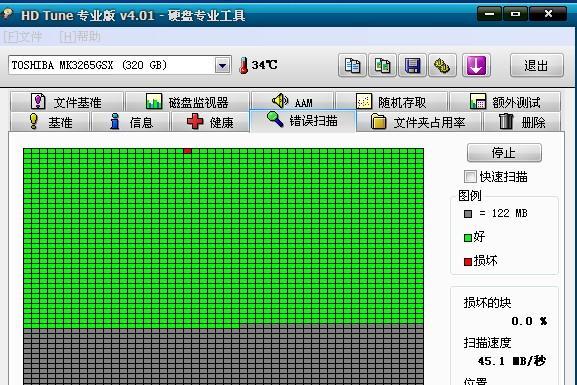Click the 退出 button

coord(537,66)
